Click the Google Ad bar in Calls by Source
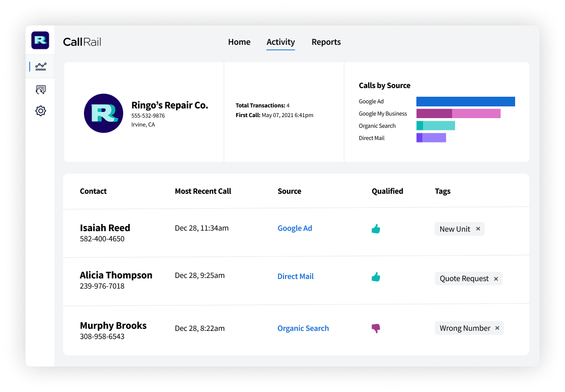Viewport: 565px width, 392px height. [465, 101]
